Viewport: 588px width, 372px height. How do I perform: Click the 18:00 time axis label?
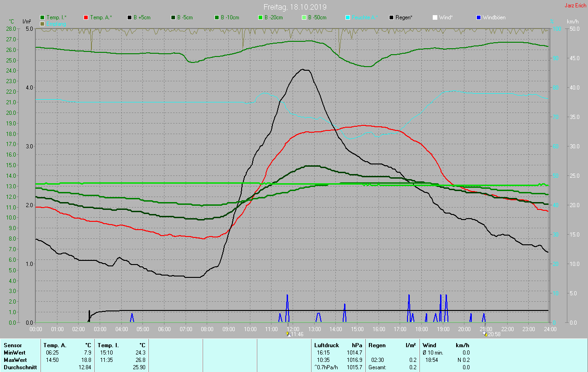(x=422, y=329)
